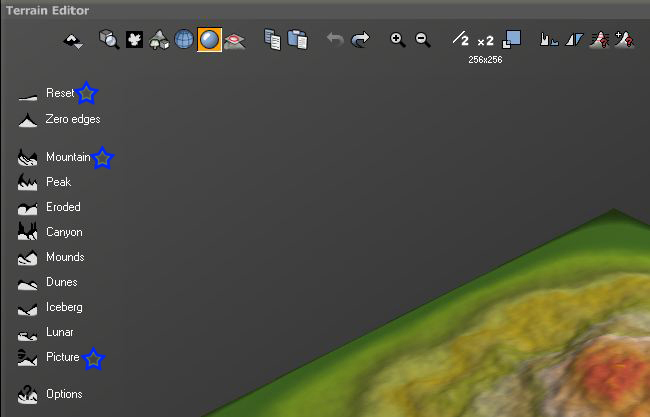The height and width of the screenshot is (417, 650).
Task: Click the mountain with tree and cube icon
Action: pos(159,40)
